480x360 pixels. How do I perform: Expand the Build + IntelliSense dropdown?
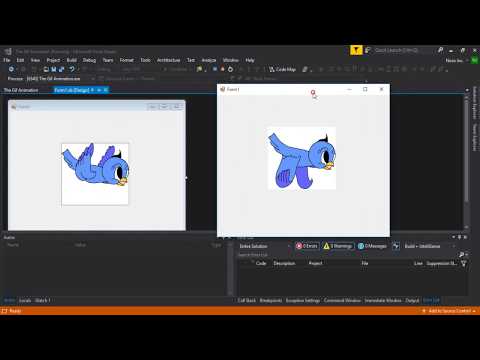(430, 246)
